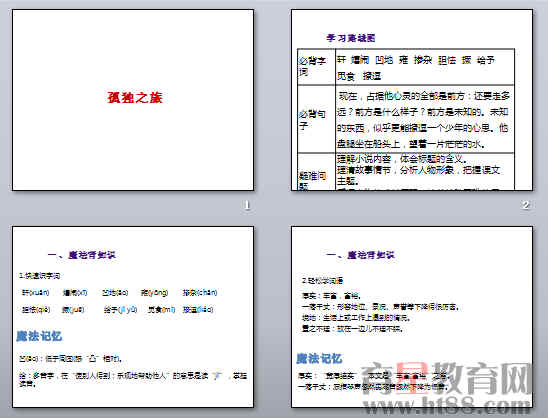Click the 一、魔法背知识 heading on slide 3
The width and height of the screenshot is (548, 418).
point(81,255)
